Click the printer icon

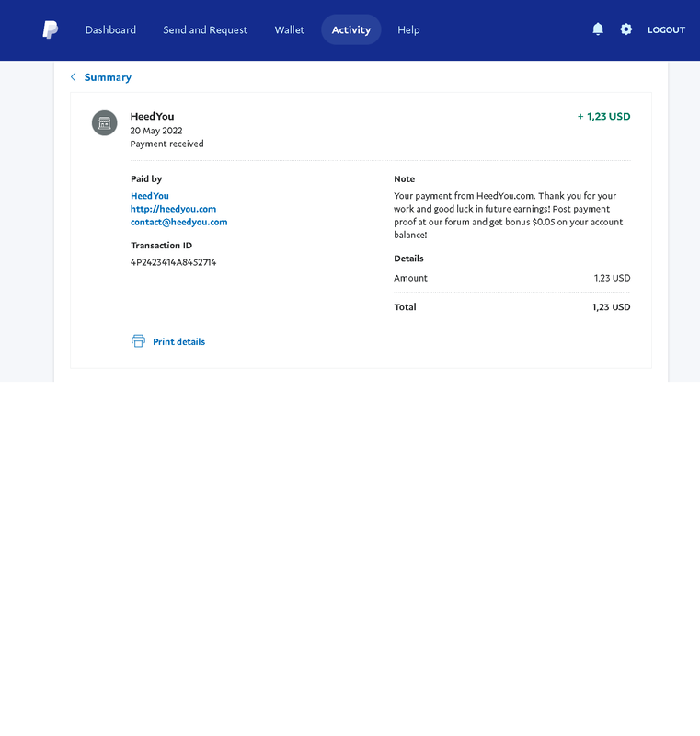point(138,341)
